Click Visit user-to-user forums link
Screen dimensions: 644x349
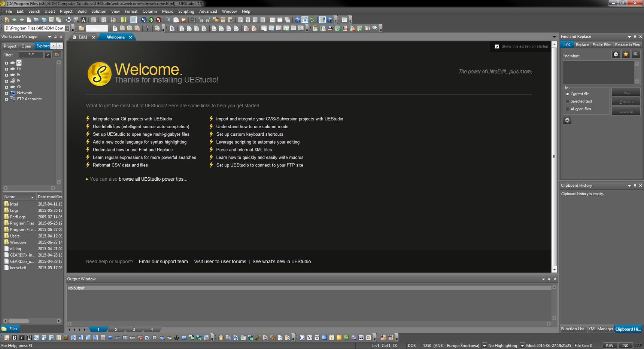pos(220,261)
